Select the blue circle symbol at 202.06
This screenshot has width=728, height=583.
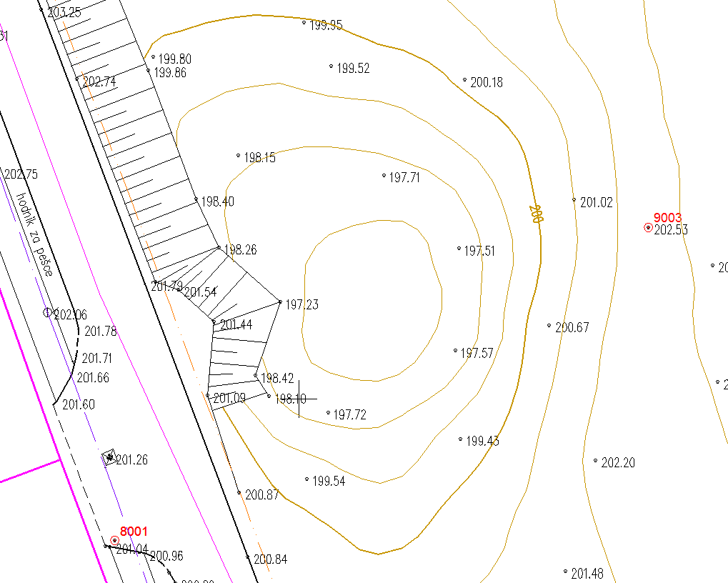pos(48,312)
